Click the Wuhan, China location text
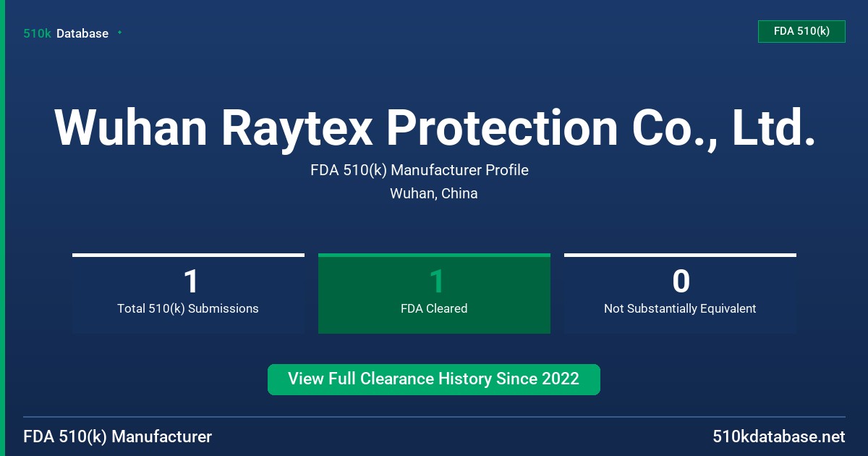 pos(434,193)
